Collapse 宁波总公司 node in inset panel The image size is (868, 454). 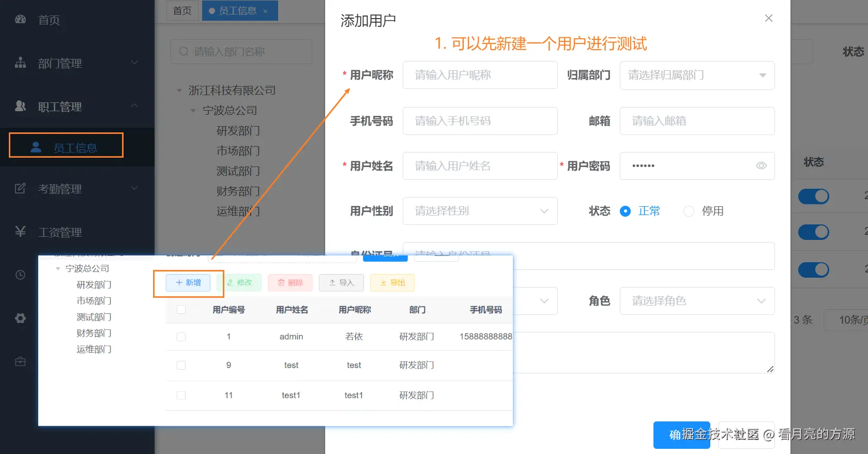pos(58,268)
